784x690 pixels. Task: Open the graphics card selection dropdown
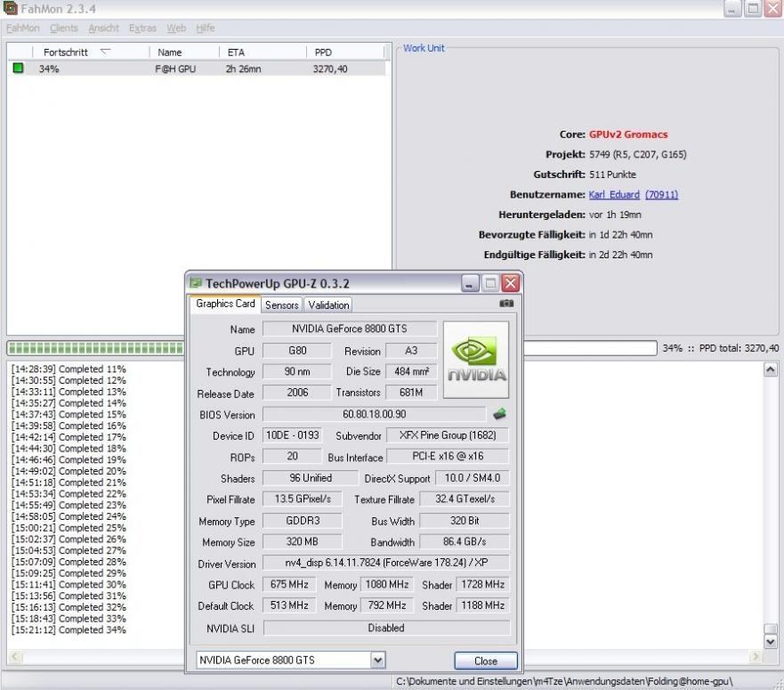pyautogui.click(x=378, y=660)
